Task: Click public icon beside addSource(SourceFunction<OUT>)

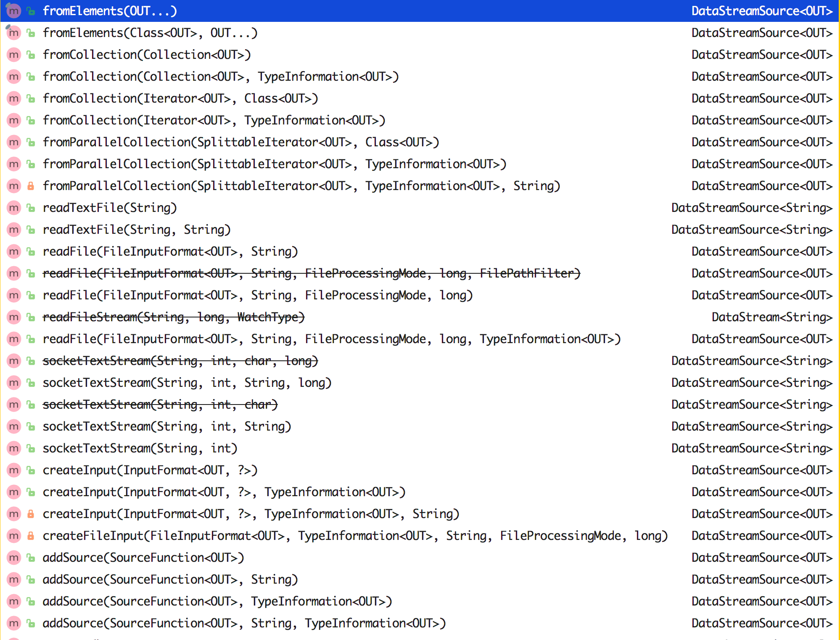Action: coord(31,558)
